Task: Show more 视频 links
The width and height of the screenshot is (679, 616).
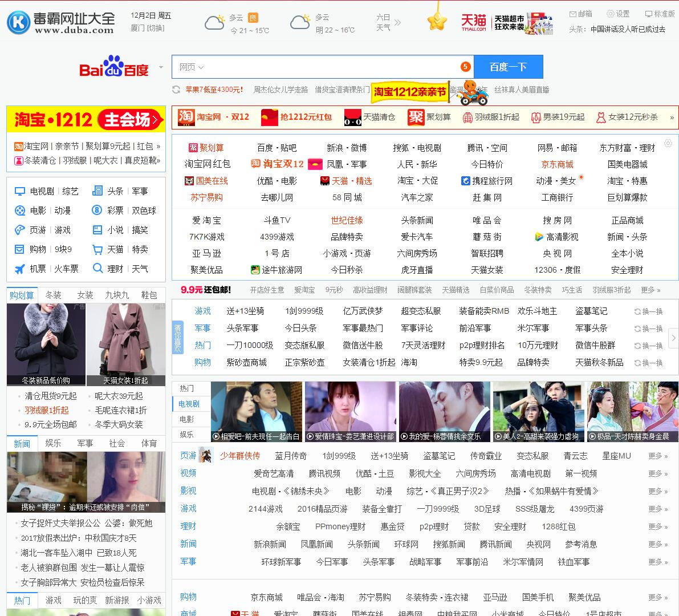Action: (658, 474)
